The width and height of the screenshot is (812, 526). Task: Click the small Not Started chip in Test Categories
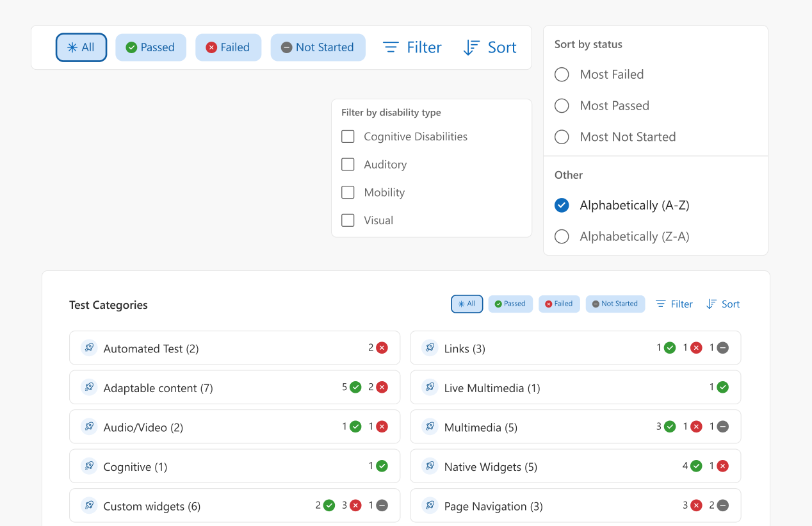(x=615, y=304)
